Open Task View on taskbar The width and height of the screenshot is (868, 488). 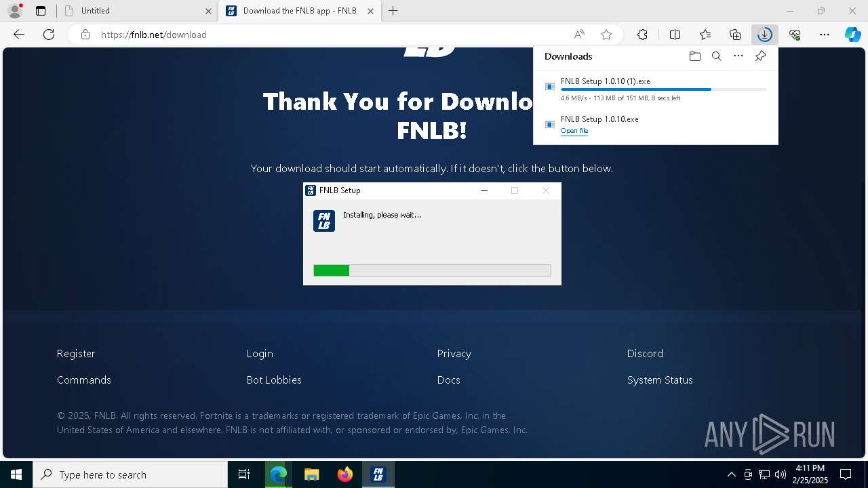244,474
